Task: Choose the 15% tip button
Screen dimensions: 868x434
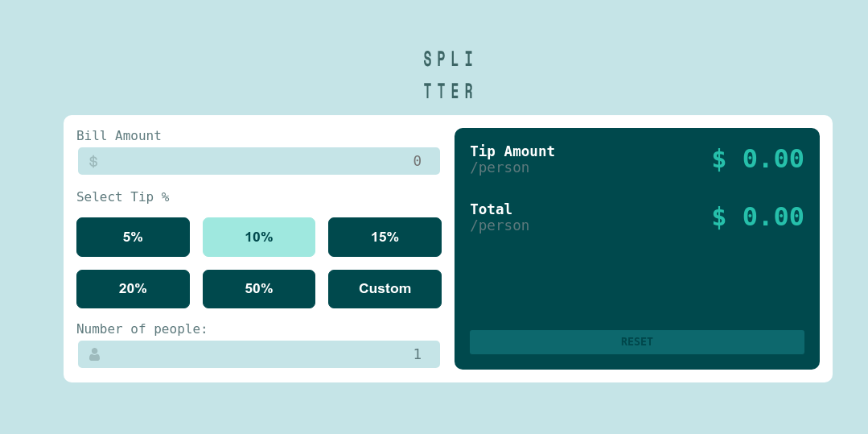Action: pyautogui.click(x=385, y=238)
